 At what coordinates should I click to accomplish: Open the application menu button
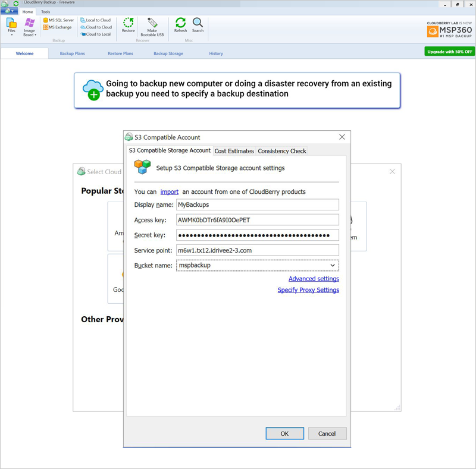pos(9,11)
